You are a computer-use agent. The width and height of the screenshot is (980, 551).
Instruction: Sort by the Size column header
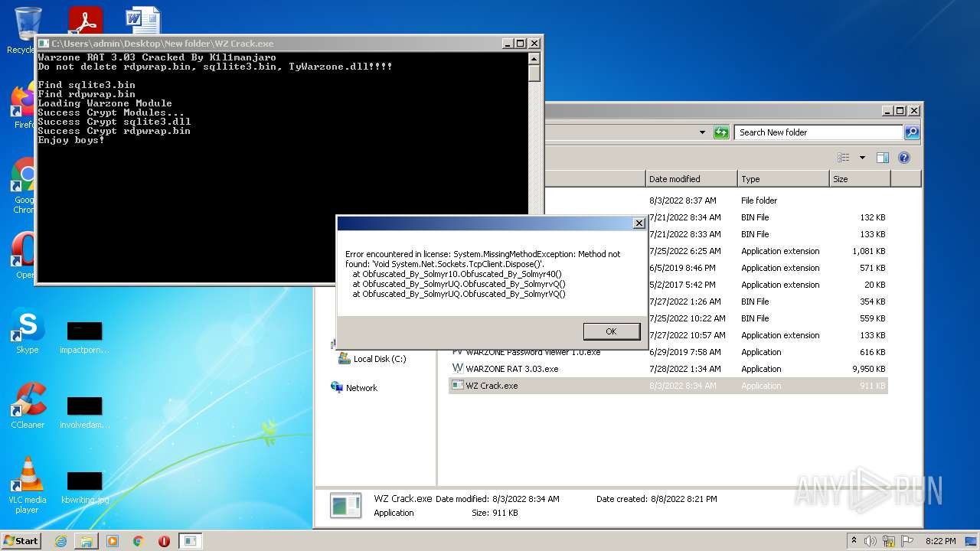pos(860,179)
